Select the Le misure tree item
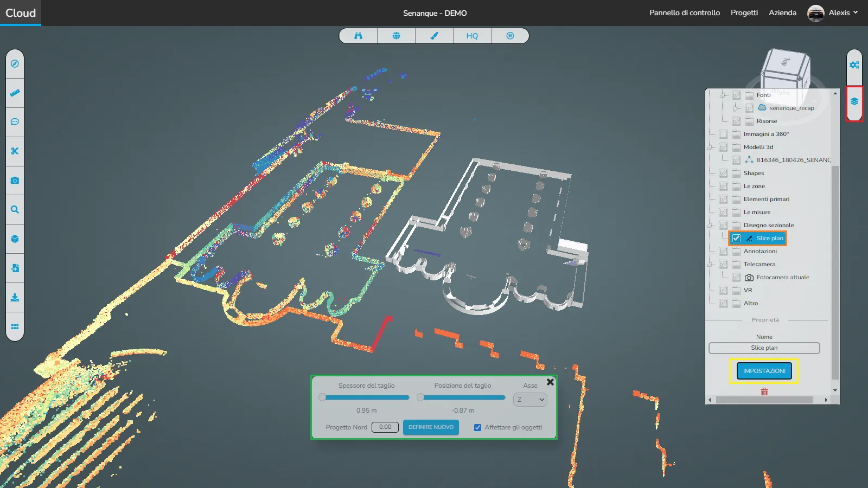868x488 pixels. coord(757,212)
